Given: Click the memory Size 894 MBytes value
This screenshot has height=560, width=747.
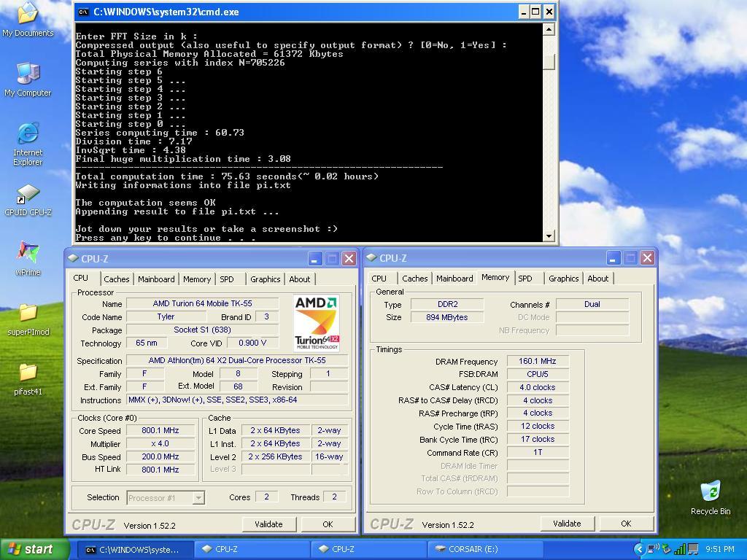Looking at the screenshot, I should point(447,317).
